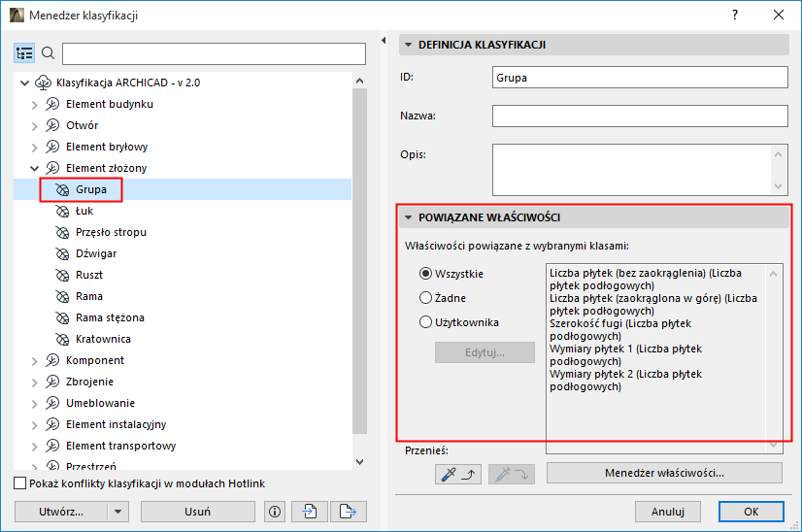Click the crossed leaf icon beside Łuk
Image resolution: width=802 pixels, height=532 pixels.
(x=62, y=212)
